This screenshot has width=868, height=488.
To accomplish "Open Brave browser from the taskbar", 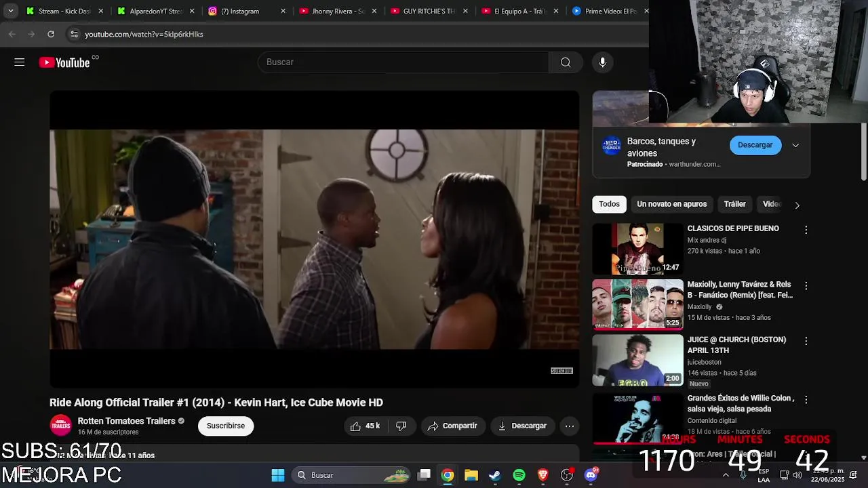I will 542,475.
